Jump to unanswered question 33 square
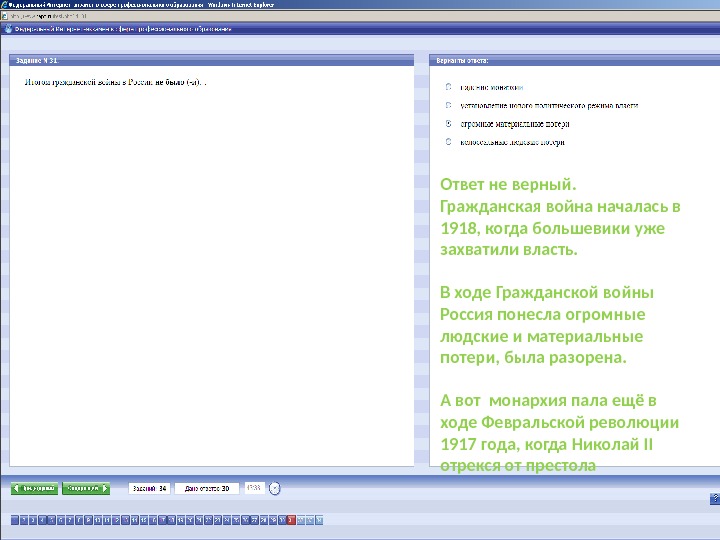 [x=310, y=520]
